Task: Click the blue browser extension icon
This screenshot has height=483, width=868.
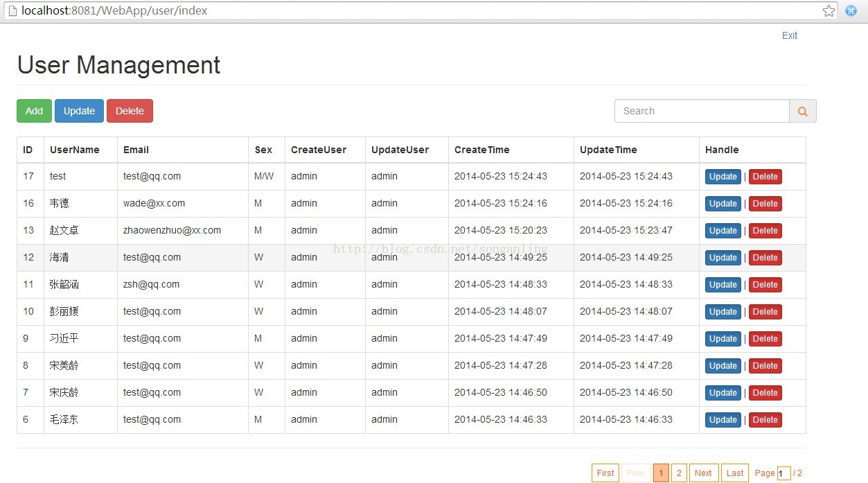Action: 851,11
